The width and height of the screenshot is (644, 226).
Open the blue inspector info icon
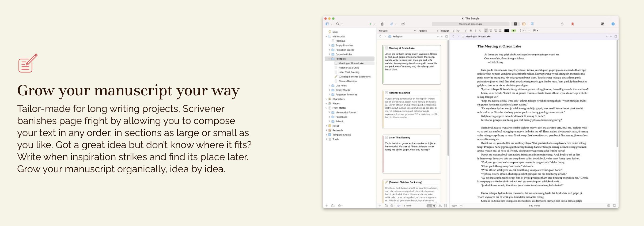pos(613,24)
